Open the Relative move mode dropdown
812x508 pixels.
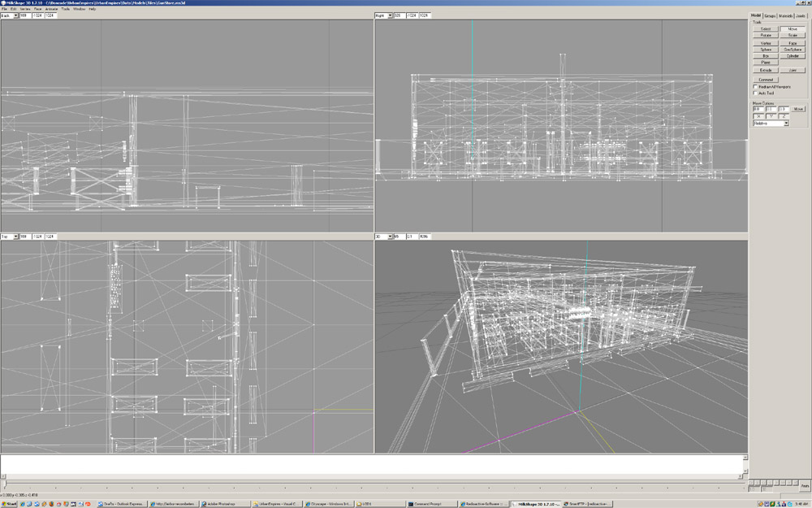(771, 124)
